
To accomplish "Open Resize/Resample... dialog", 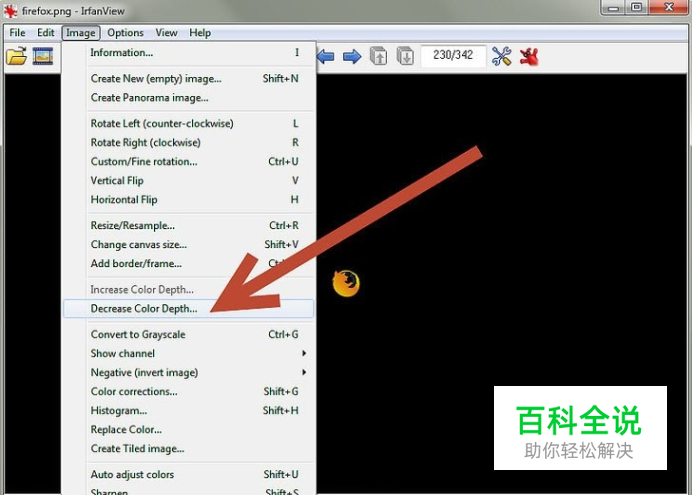I will pyautogui.click(x=189, y=225).
